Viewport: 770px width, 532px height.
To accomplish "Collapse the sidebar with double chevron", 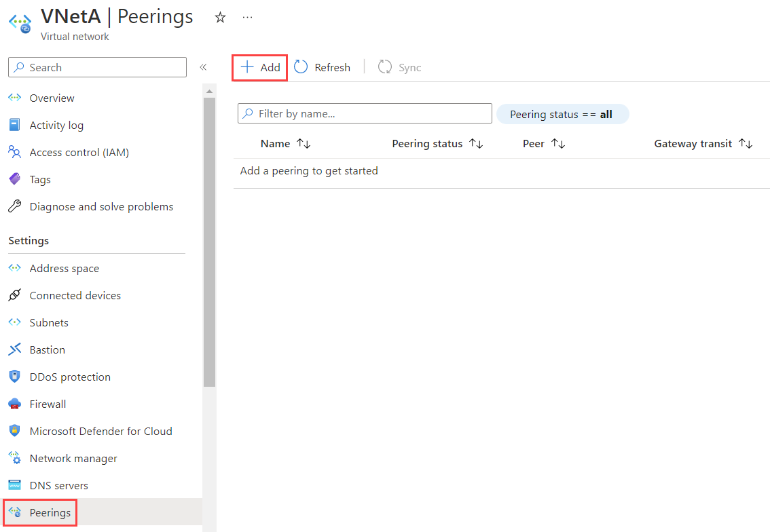I will coord(203,67).
